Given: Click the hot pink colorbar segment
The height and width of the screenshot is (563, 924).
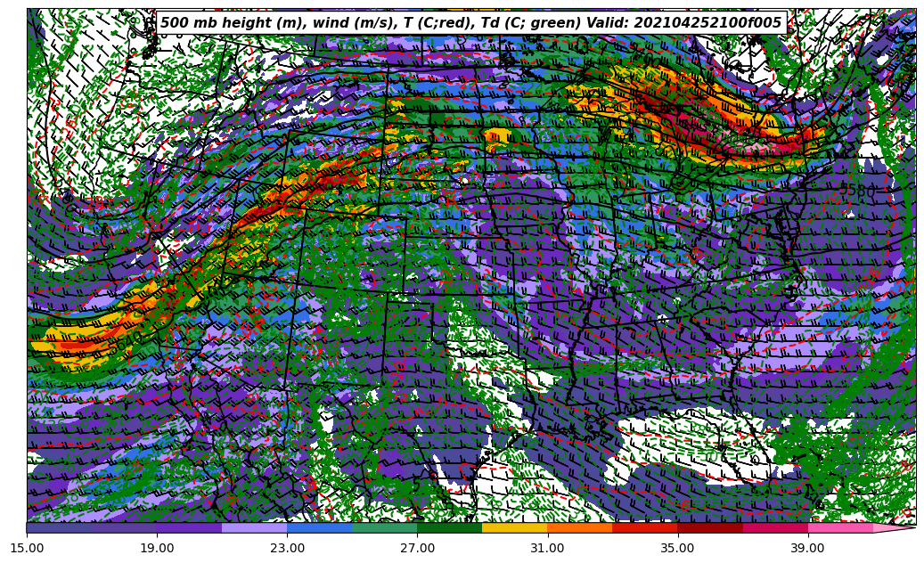Looking at the screenshot, I should pyautogui.click(x=839, y=528).
